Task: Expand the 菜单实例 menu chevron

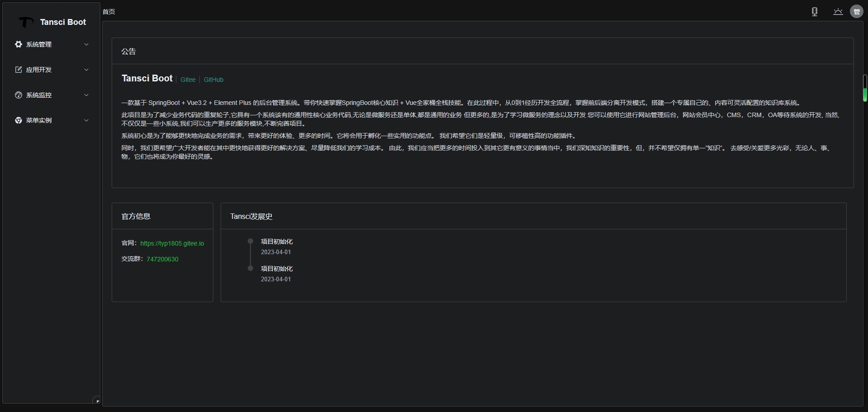Action: [x=86, y=120]
